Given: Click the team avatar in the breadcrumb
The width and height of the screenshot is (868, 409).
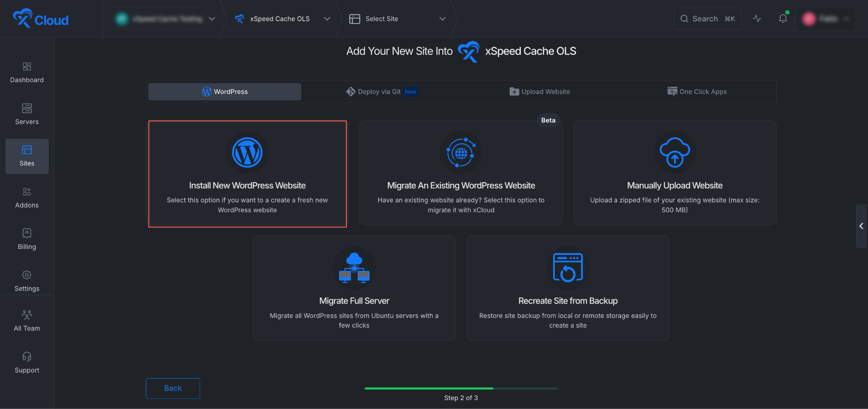Looking at the screenshot, I should coord(122,19).
